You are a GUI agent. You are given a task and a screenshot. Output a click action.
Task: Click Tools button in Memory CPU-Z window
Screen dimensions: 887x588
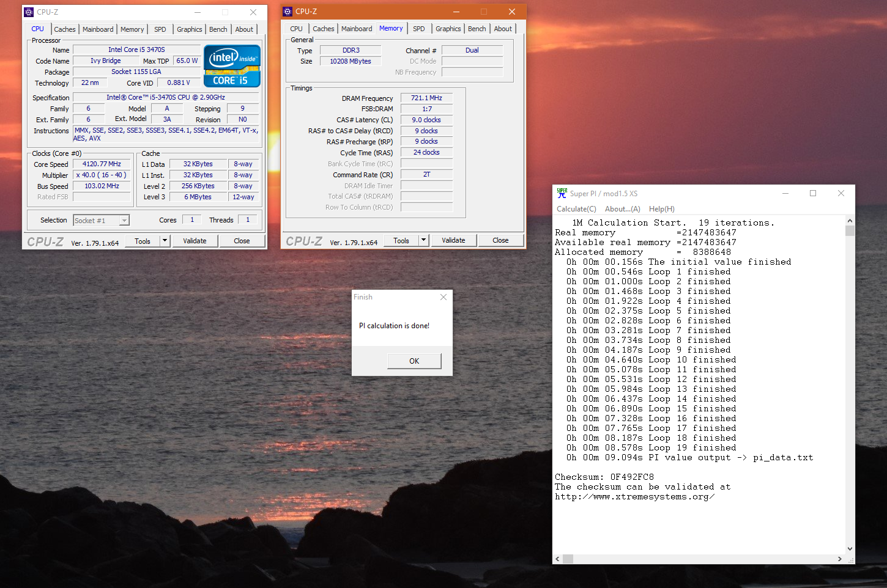coord(401,240)
